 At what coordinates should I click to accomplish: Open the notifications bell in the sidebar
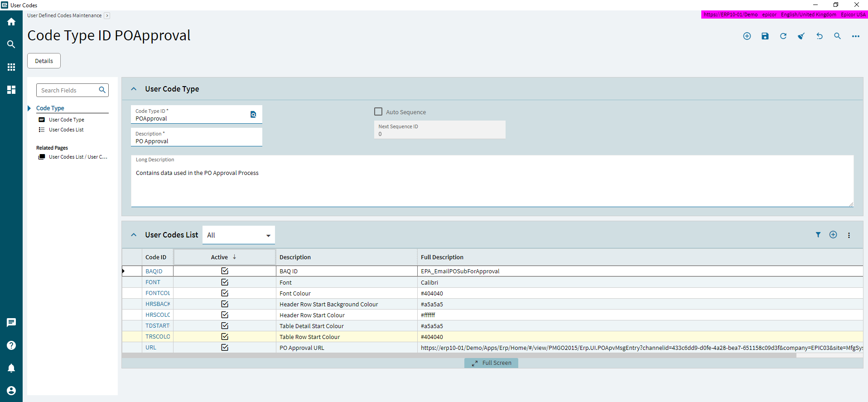[11, 368]
